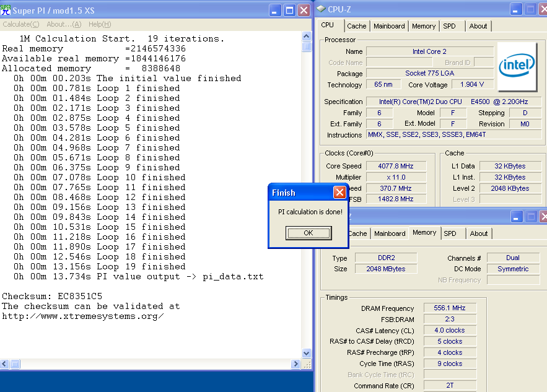Click the Checksum: EC8351C5 line

[52, 297]
